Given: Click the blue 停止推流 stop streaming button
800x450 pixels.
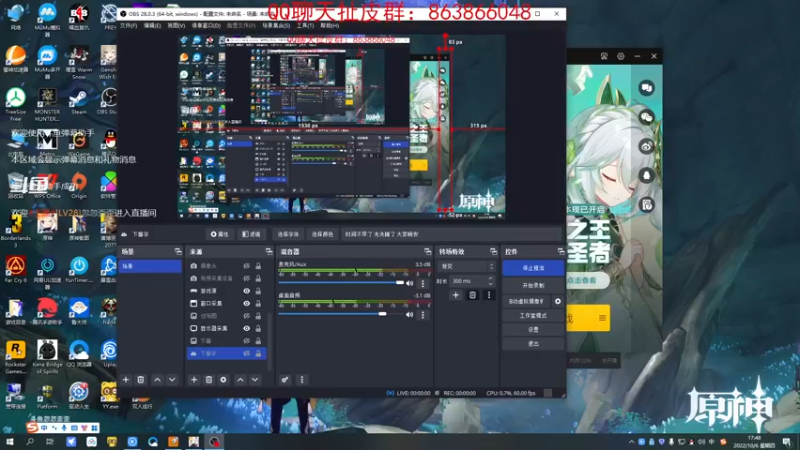Looking at the screenshot, I should [533, 268].
